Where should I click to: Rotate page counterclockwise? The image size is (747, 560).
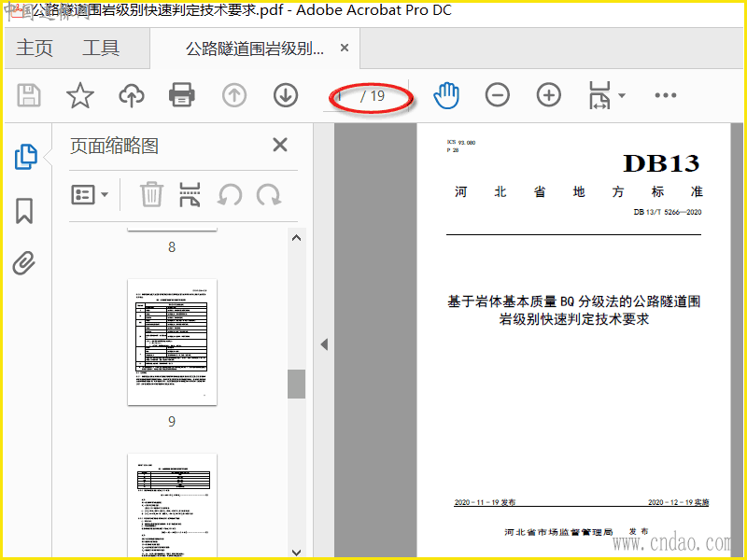point(230,195)
